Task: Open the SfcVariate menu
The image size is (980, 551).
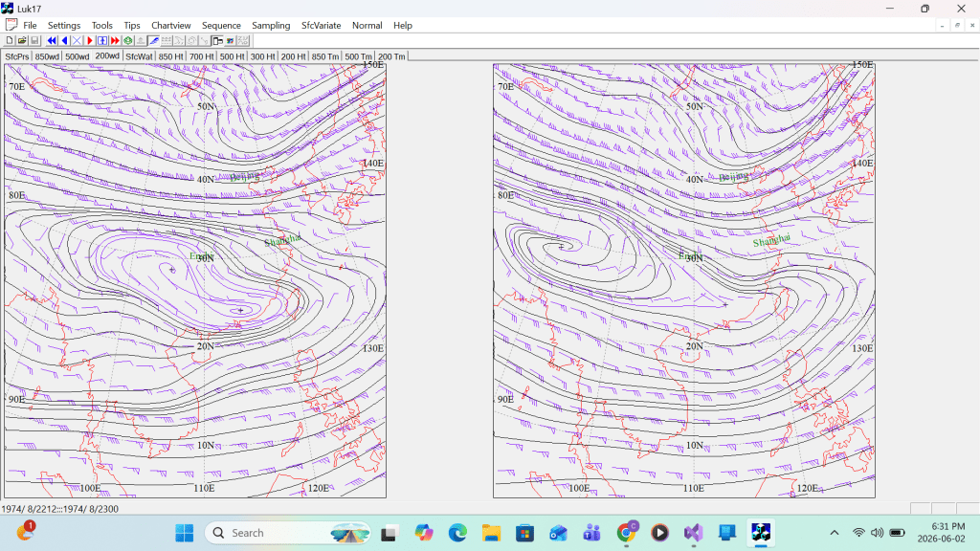Action: (322, 26)
